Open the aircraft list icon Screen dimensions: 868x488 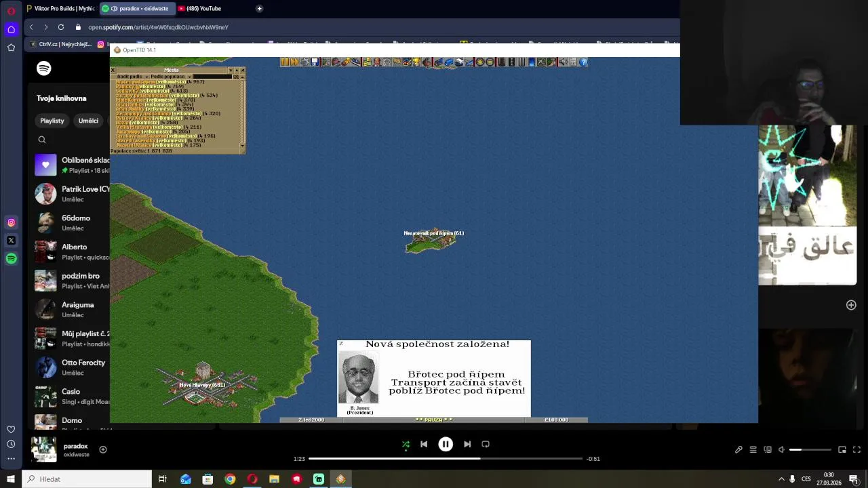pyautogui.click(x=469, y=62)
